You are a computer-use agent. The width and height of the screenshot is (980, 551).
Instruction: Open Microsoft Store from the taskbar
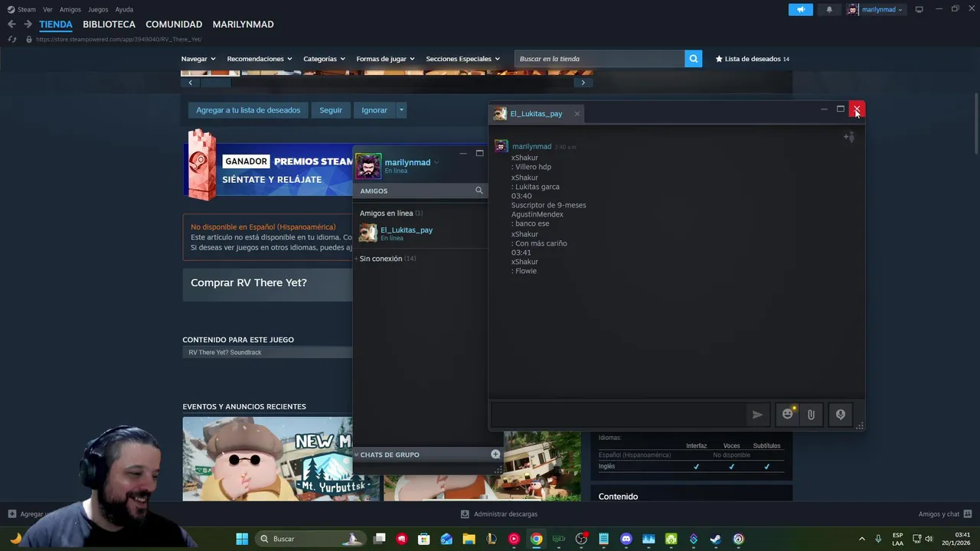click(423, 539)
